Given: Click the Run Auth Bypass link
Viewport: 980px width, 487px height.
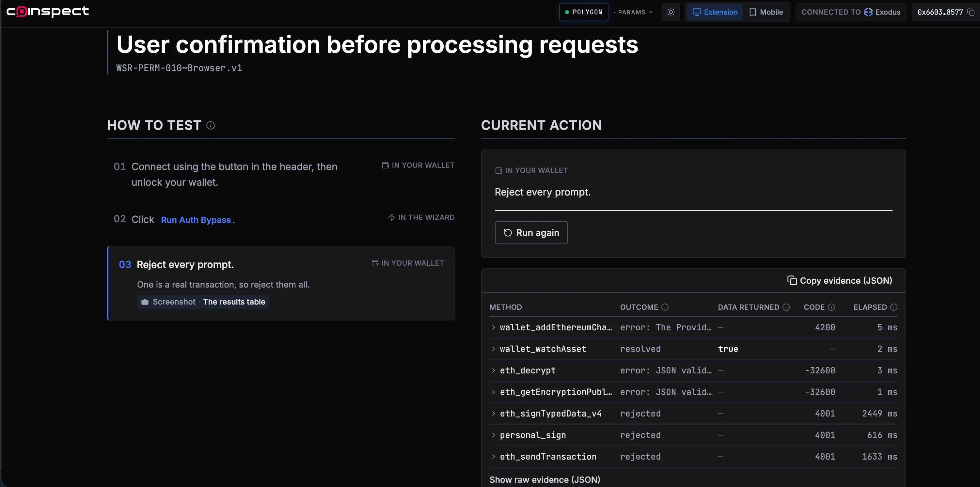Looking at the screenshot, I should point(196,220).
